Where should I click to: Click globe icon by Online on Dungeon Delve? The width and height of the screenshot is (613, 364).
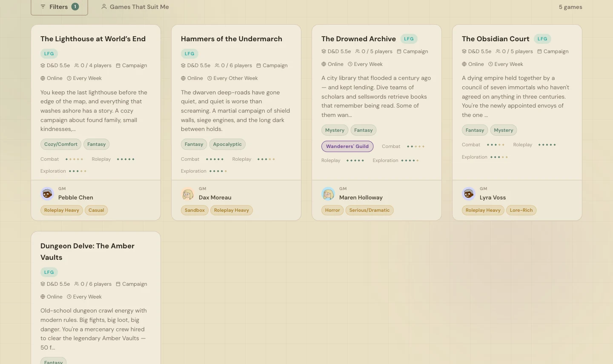coord(43,297)
